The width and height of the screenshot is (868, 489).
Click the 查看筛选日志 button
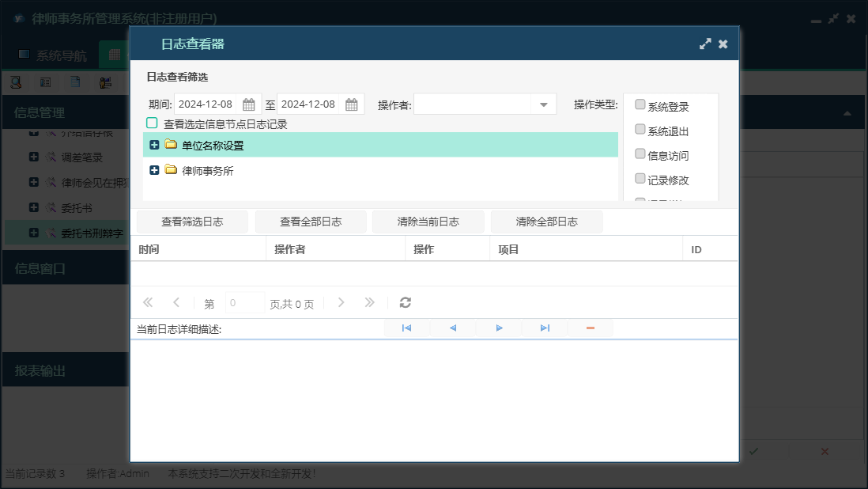(192, 222)
